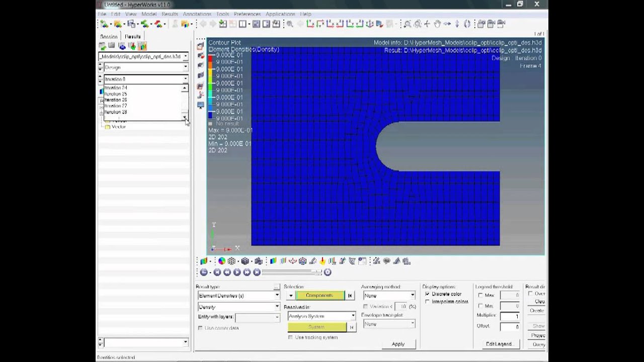Screen dimensions: 644x362
Task: Open the Preferences menu
Action: [x=247, y=14]
